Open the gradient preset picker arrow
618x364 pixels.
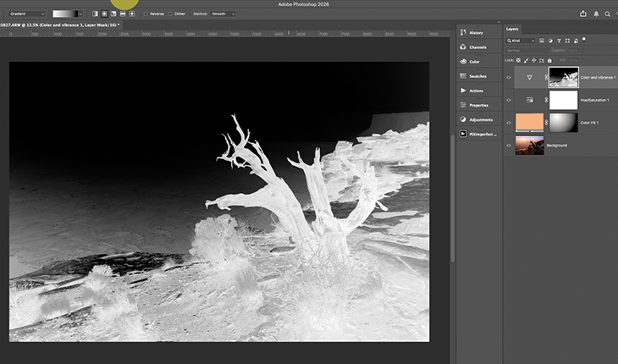pos(80,14)
